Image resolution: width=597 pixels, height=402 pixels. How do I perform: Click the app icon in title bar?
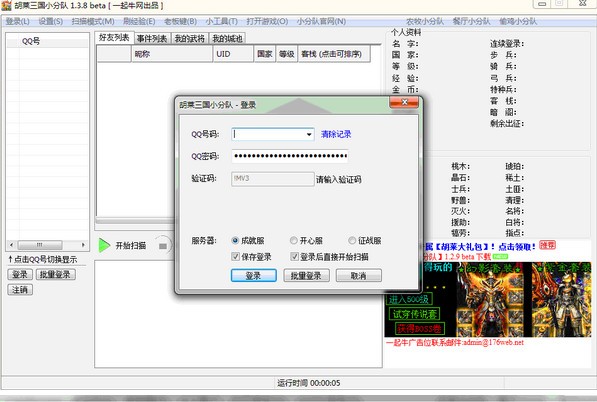(x=6, y=5)
